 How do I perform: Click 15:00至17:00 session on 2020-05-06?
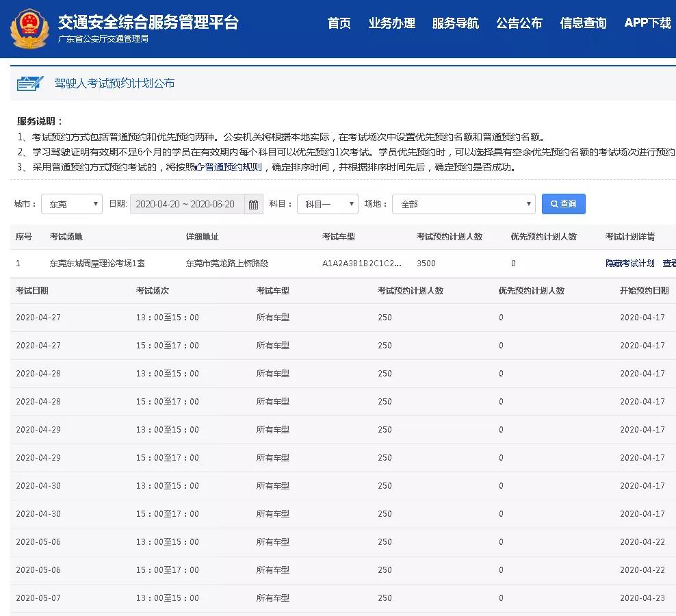tap(167, 570)
